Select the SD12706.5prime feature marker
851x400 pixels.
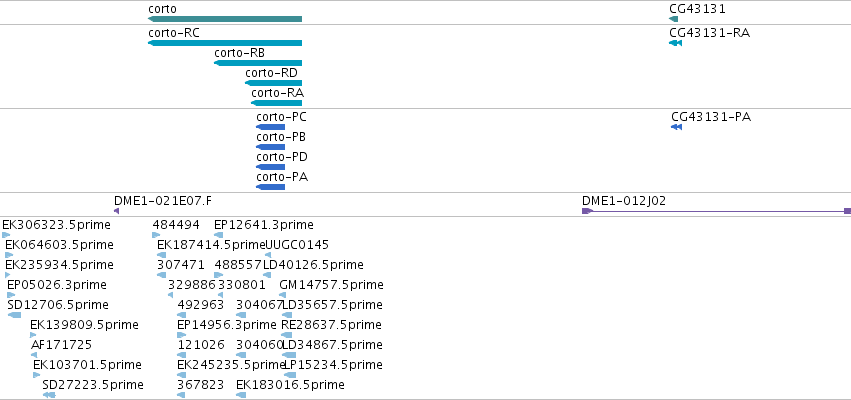[x=15, y=315]
